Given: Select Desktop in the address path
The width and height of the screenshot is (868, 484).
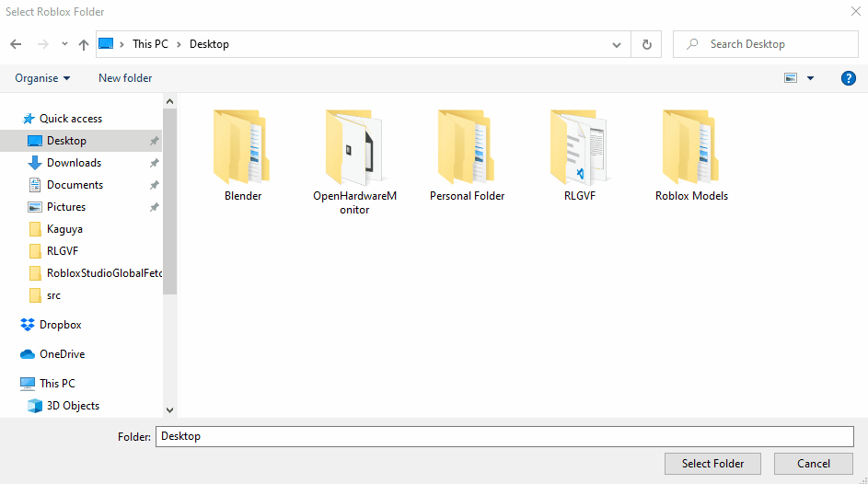Looking at the screenshot, I should point(209,44).
